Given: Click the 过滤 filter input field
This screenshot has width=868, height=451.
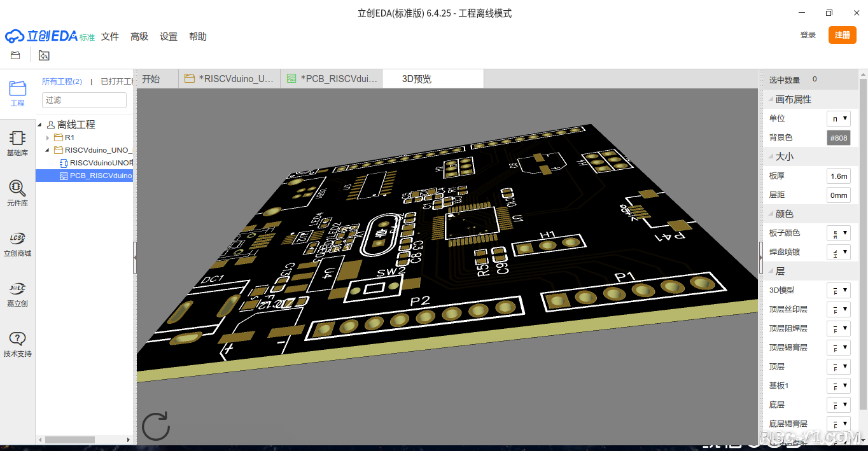Looking at the screenshot, I should (x=83, y=100).
